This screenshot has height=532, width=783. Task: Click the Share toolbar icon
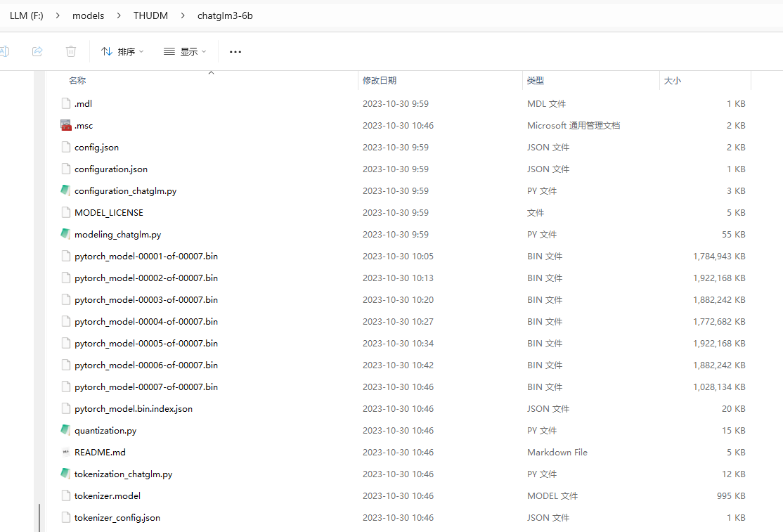pos(37,51)
